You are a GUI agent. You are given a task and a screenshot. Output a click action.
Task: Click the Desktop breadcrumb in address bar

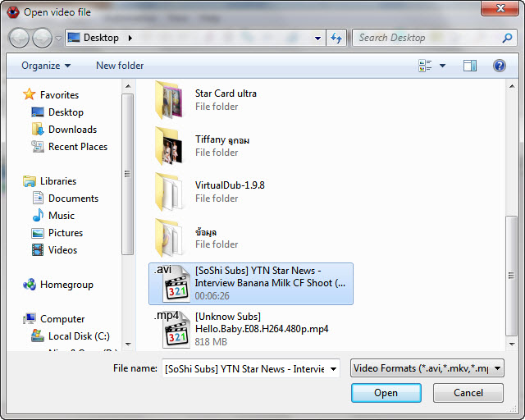point(101,38)
